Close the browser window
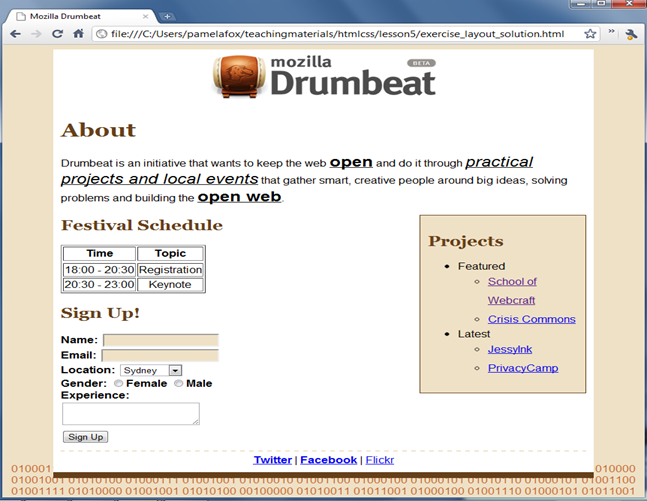647x501 pixels. click(x=629, y=3)
